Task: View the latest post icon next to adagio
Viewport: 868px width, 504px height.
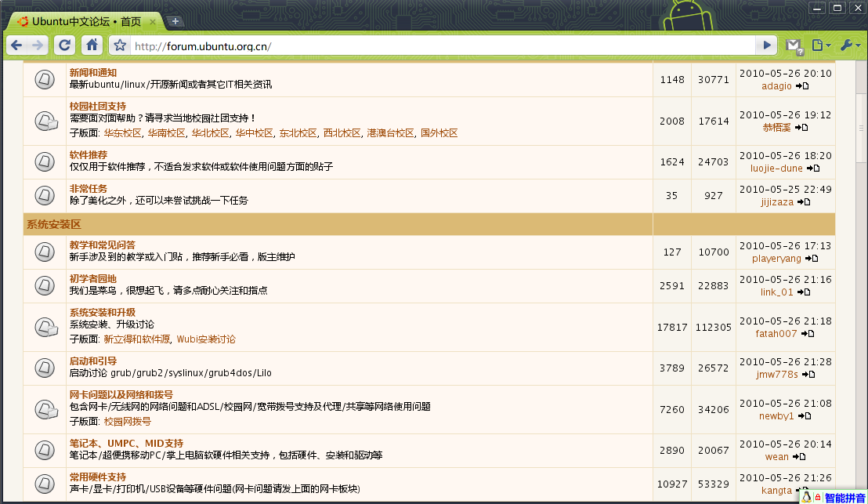Action: [802, 86]
